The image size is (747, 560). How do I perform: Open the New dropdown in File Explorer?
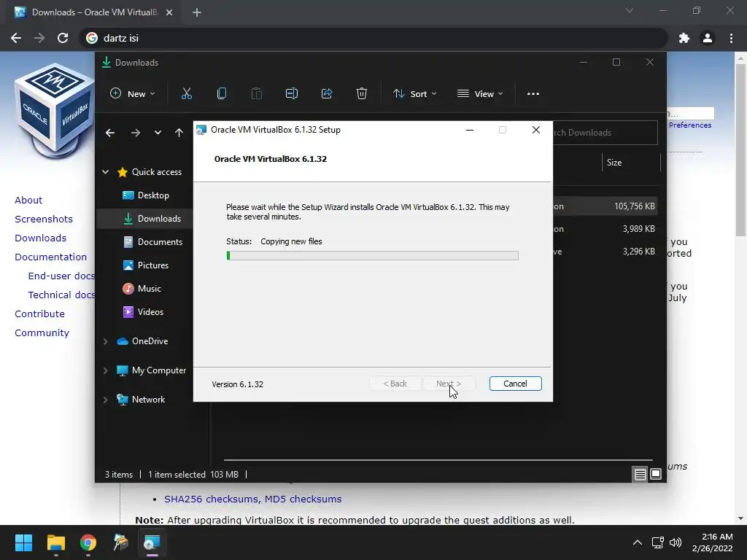[133, 94]
